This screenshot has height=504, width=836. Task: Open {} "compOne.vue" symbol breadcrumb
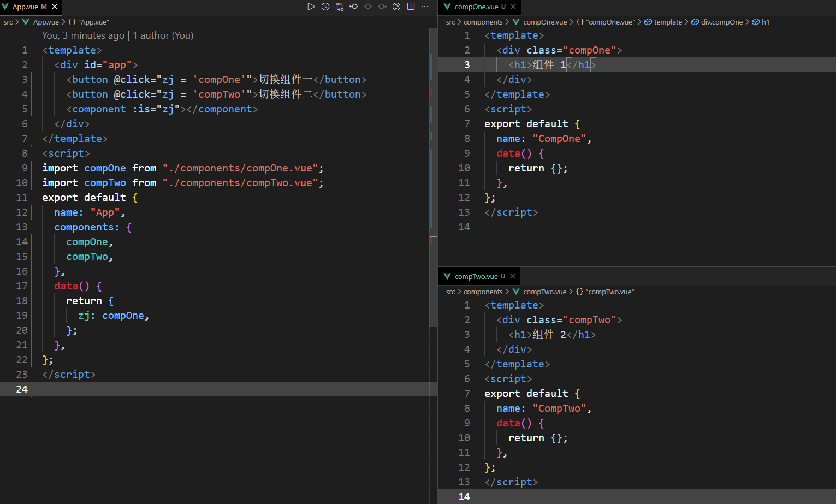[606, 22]
